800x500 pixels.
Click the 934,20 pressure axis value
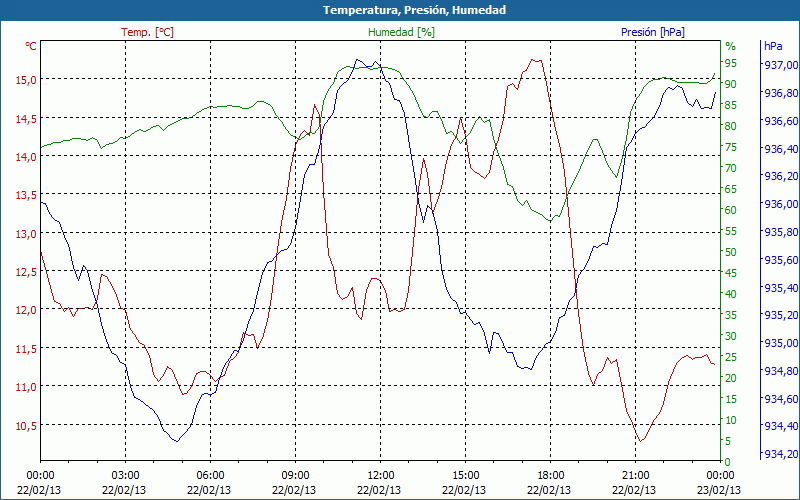(781, 454)
